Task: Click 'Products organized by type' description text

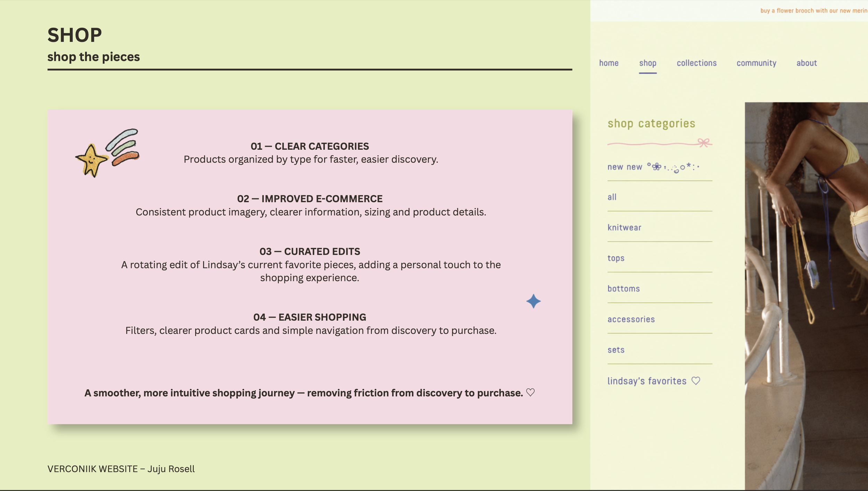Action: [x=311, y=159]
